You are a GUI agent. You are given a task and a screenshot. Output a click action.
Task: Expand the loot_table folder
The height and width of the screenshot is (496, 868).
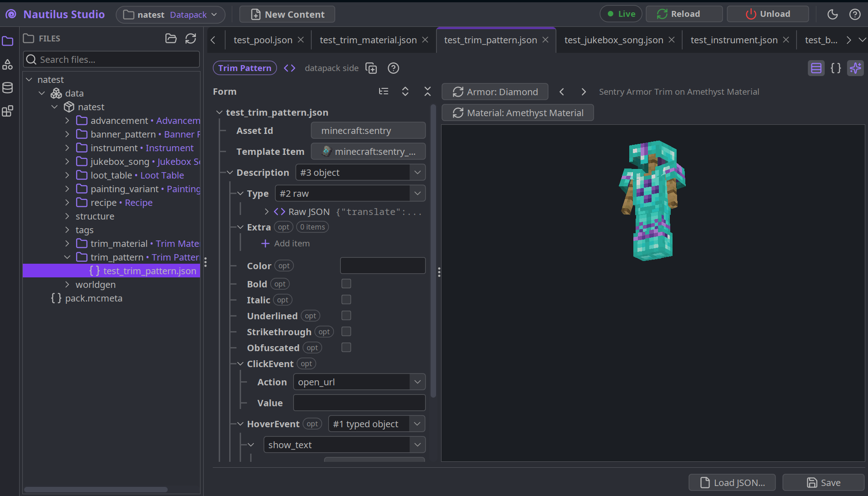(67, 175)
